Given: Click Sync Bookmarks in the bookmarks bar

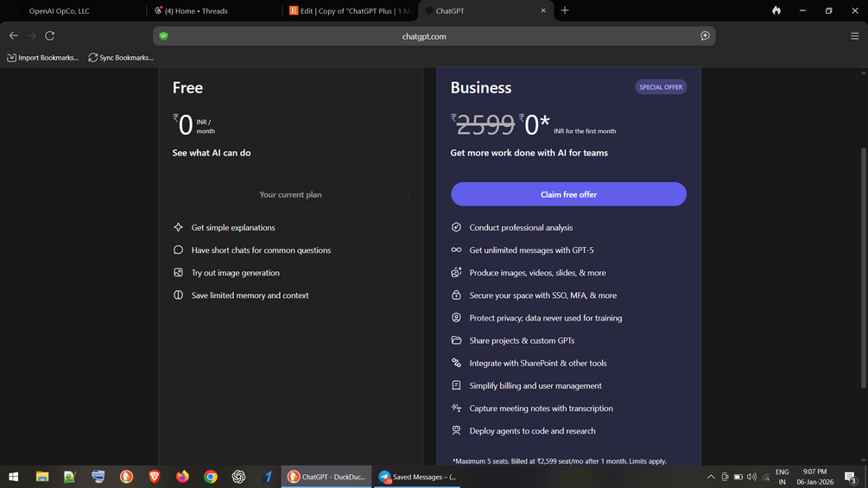Looking at the screenshot, I should click(121, 58).
